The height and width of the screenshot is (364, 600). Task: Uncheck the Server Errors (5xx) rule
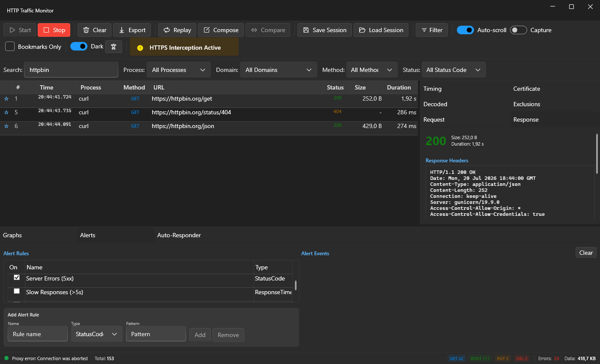coord(17,277)
